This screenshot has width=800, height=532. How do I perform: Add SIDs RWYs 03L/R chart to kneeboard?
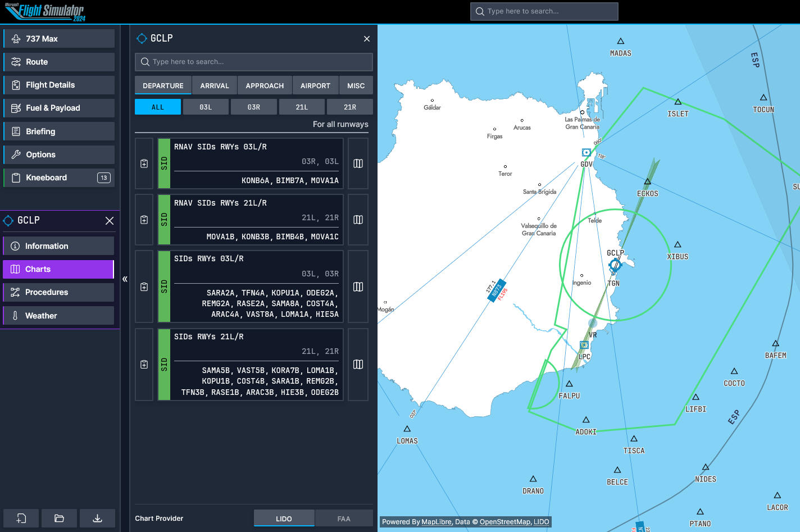(x=144, y=287)
